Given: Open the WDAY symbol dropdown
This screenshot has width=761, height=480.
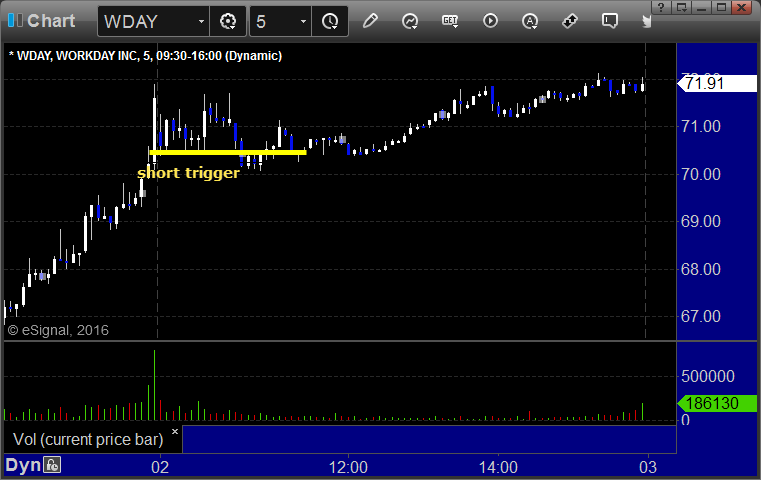Looking at the screenshot, I should coord(201,21).
